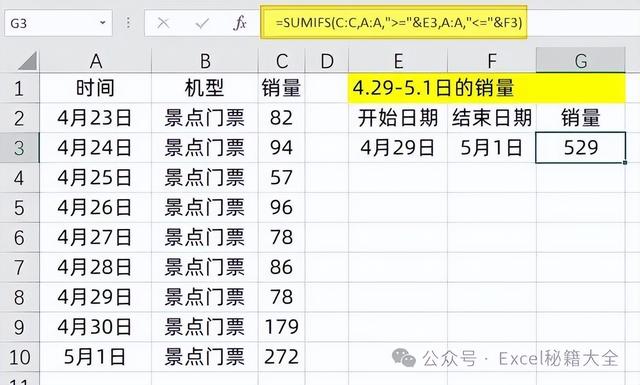Click date cell 4月29日 in column A
This screenshot has height=385, width=640.
click(96, 297)
